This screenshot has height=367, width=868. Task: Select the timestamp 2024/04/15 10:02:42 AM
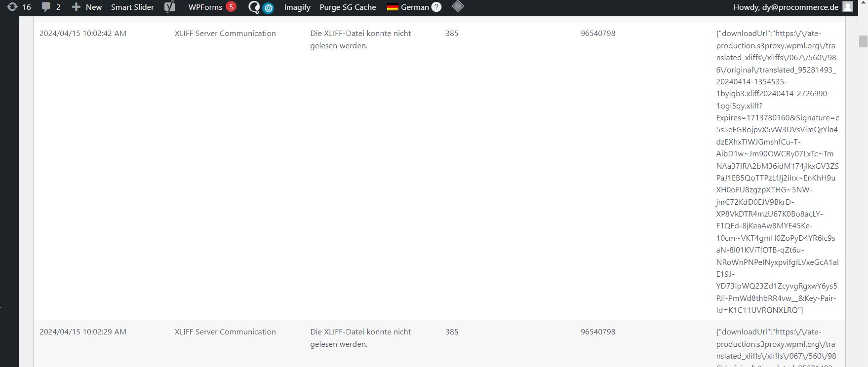click(x=83, y=34)
